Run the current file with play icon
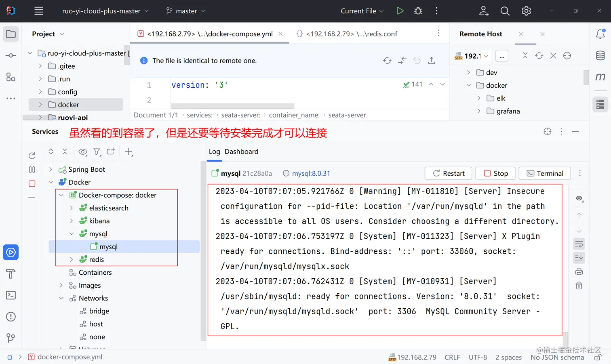This screenshot has width=611, height=364. coord(400,11)
